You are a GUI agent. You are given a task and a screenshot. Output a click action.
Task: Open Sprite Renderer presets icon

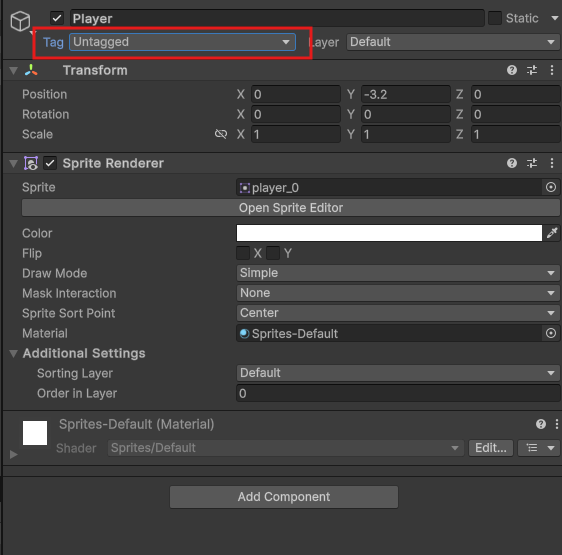point(532,163)
